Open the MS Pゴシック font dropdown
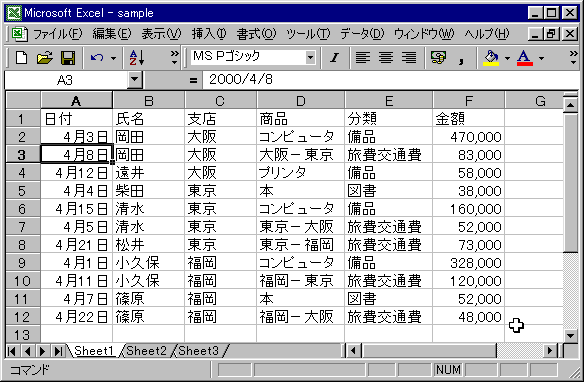Image resolution: width=584 pixels, height=382 pixels. (310, 58)
